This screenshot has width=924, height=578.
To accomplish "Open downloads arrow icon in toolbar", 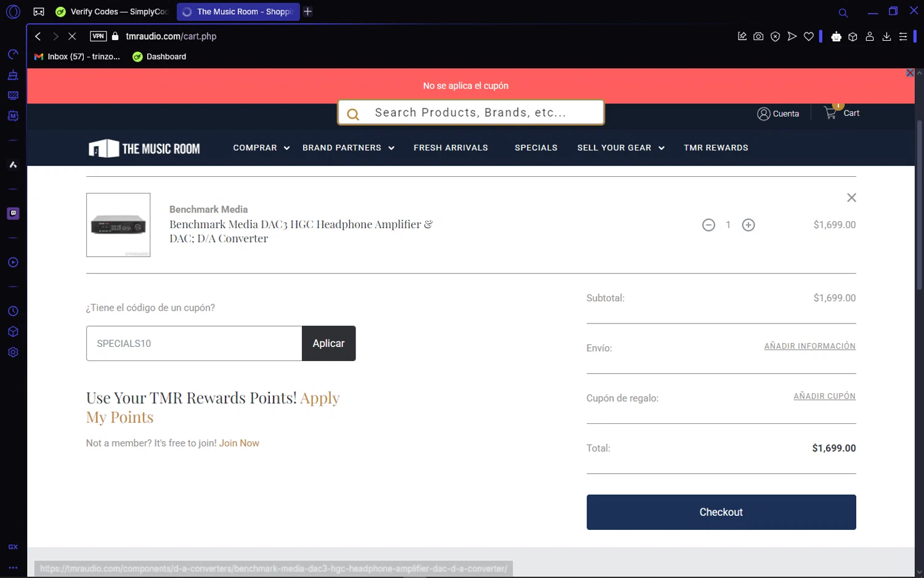I will click(x=886, y=36).
